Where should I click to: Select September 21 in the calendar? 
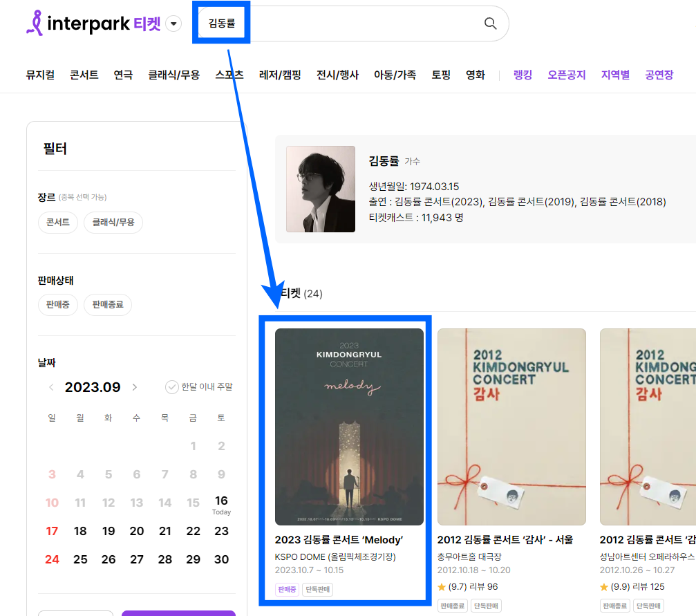165,531
